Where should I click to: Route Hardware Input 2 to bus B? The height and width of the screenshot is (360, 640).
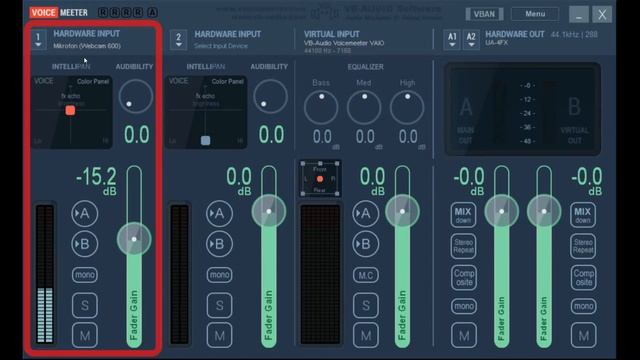219,244
